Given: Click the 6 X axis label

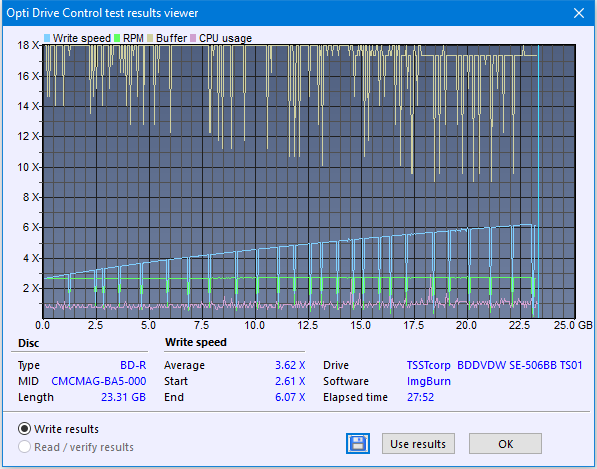Looking at the screenshot, I should 30,227.
